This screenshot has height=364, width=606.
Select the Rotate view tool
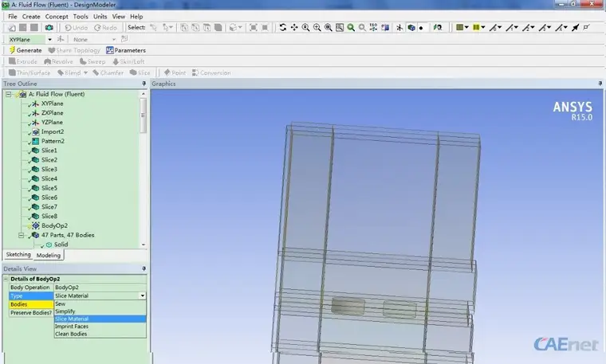point(283,27)
